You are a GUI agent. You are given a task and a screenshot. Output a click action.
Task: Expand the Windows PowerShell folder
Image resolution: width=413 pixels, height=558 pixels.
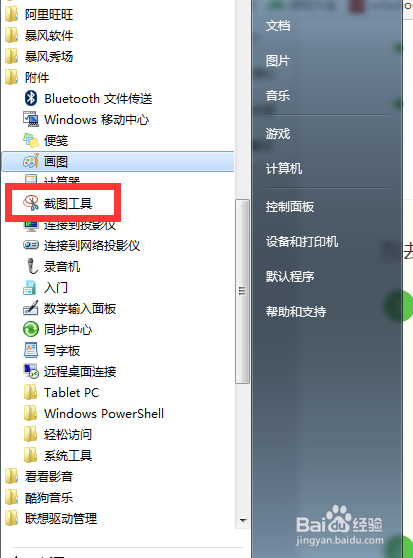click(94, 414)
